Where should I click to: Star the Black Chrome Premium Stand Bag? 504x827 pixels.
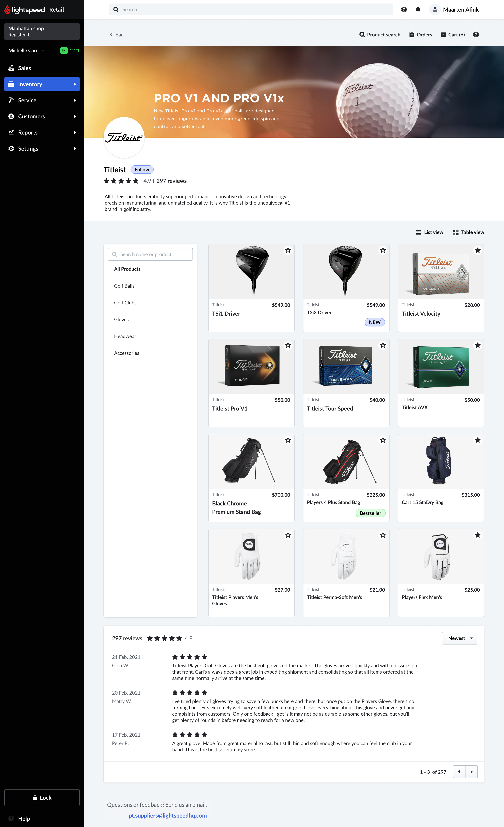pos(288,440)
